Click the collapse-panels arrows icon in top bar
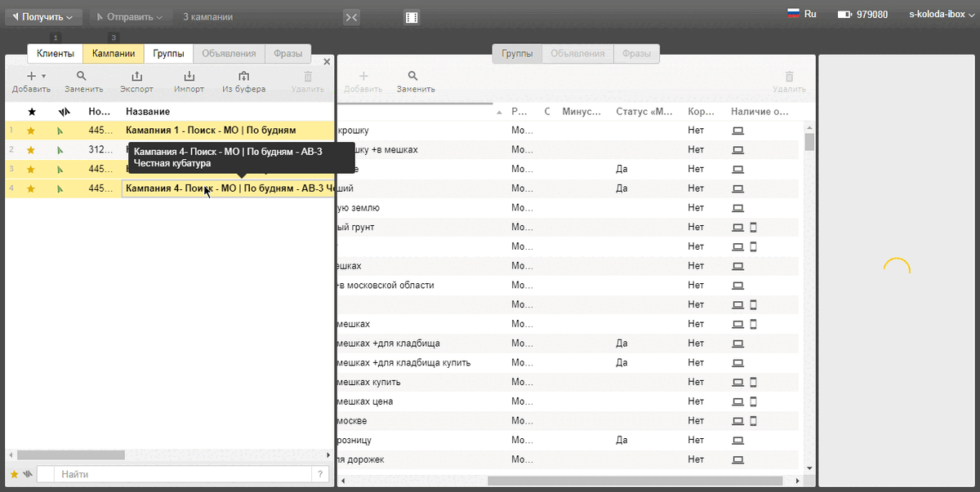 [x=352, y=17]
